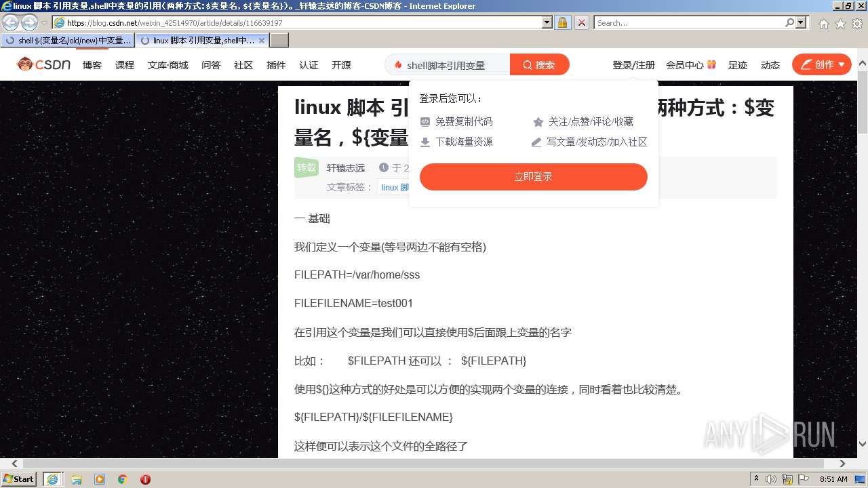The height and width of the screenshot is (488, 868).
Task: Open the 插件 nav item
Action: (x=276, y=65)
